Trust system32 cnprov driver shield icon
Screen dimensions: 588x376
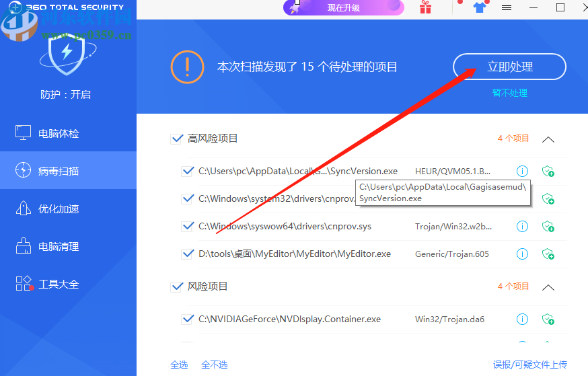[548, 198]
